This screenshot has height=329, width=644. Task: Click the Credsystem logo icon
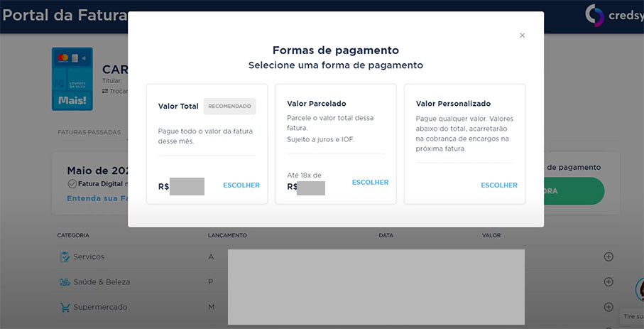(x=594, y=16)
